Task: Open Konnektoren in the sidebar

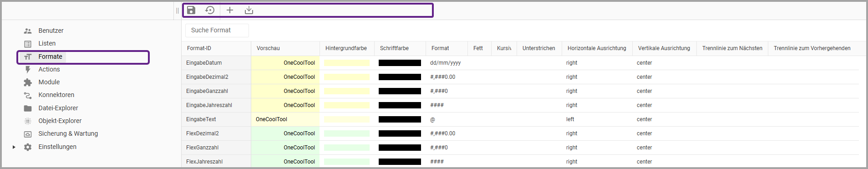Action: (x=56, y=95)
